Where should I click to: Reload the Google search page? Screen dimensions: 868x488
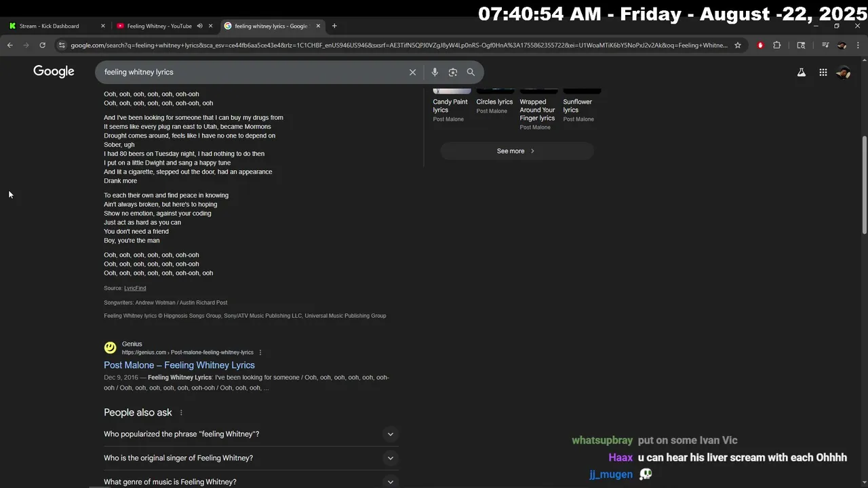tap(42, 45)
